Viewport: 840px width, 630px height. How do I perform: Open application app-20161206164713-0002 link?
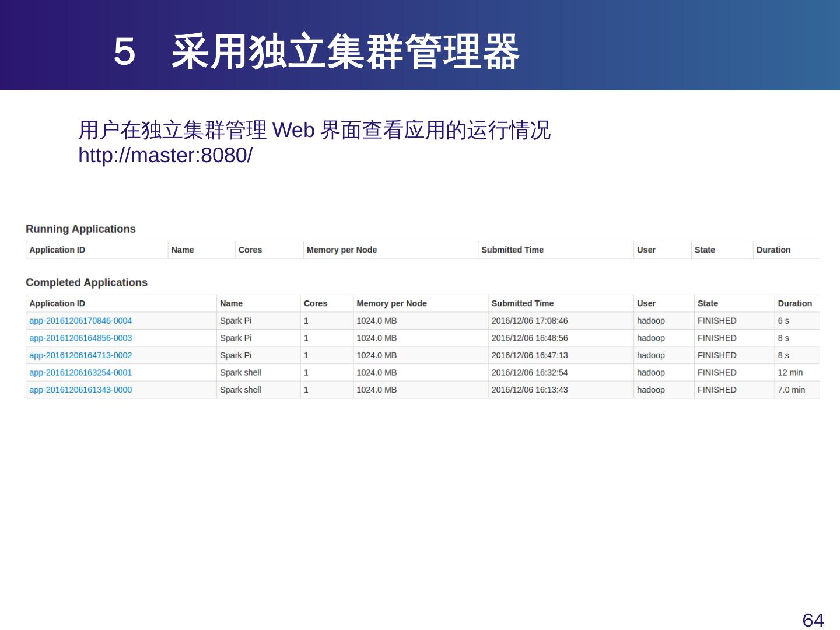(80, 355)
